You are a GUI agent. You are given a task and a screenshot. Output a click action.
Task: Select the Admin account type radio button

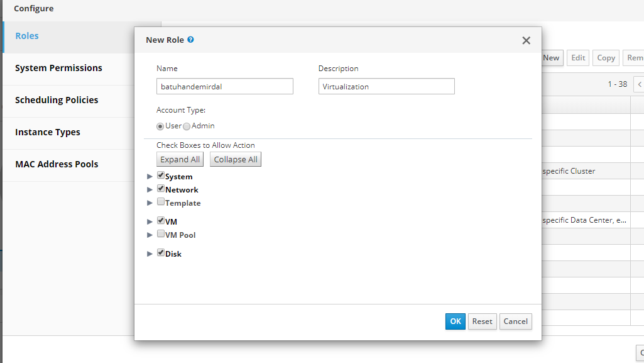[x=187, y=126]
